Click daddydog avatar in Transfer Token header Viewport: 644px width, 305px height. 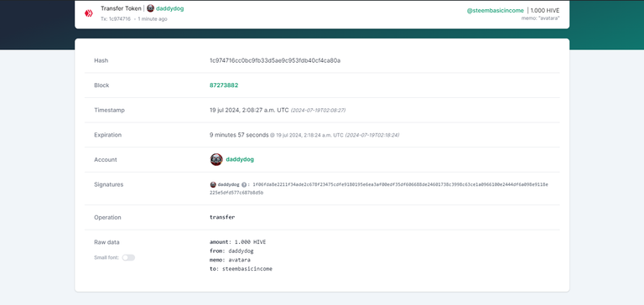pos(150,8)
